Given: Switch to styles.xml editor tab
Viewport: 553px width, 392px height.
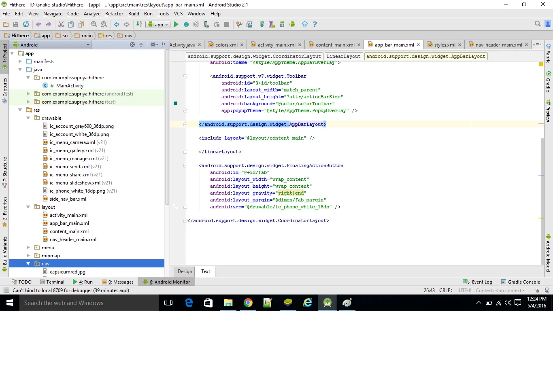Looking at the screenshot, I should [444, 45].
